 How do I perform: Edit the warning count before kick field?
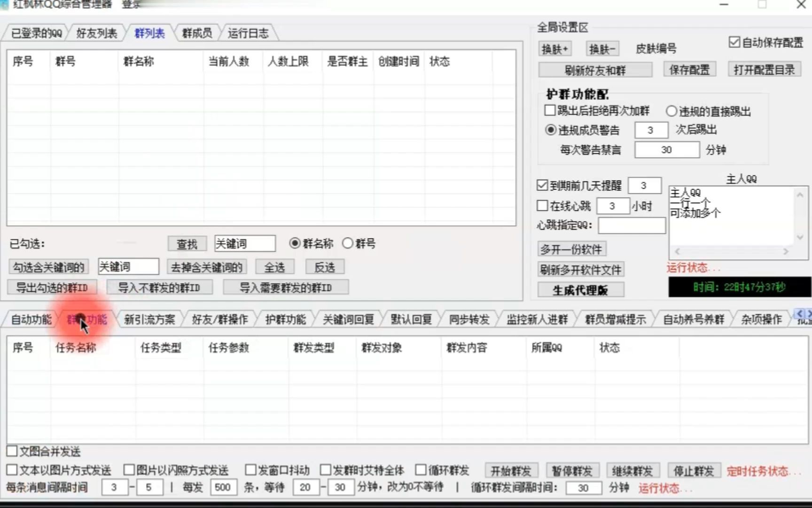point(651,130)
